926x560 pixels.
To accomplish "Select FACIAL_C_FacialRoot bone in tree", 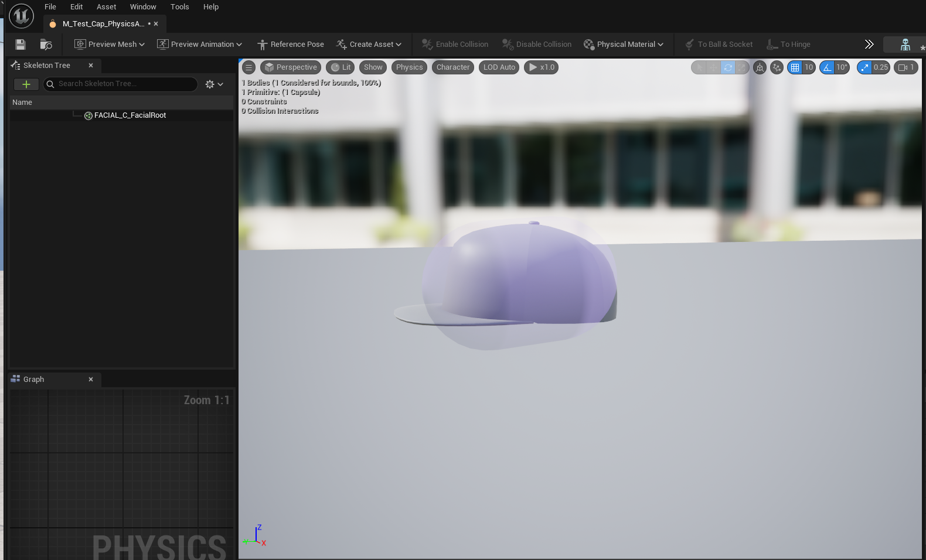I will click(x=130, y=115).
